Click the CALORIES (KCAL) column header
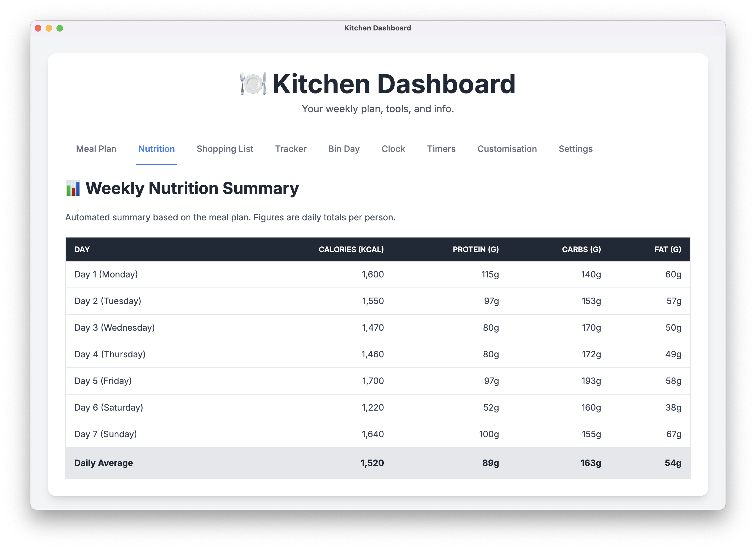Viewport: 756px width, 550px height. [351, 249]
